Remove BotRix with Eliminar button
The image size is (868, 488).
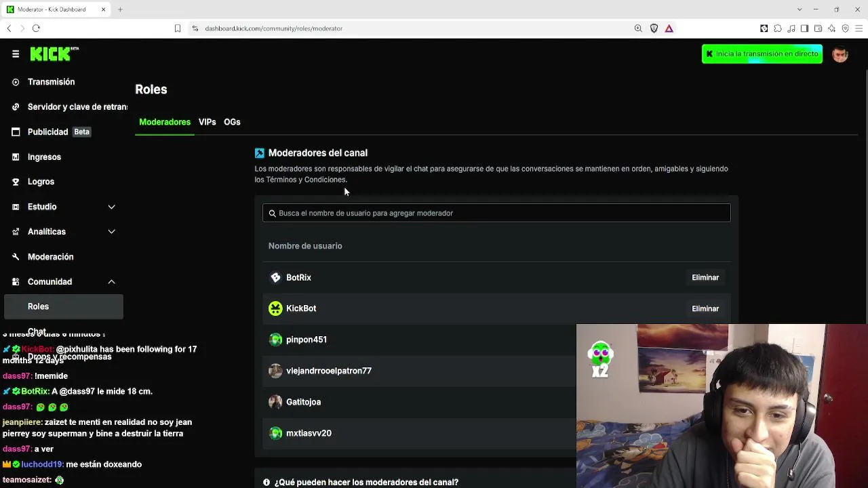705,277
